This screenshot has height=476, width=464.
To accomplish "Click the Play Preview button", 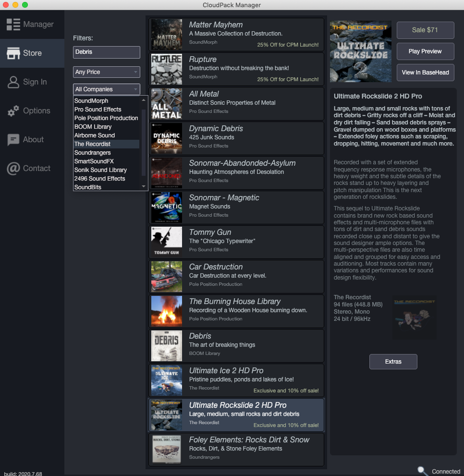I will (426, 51).
